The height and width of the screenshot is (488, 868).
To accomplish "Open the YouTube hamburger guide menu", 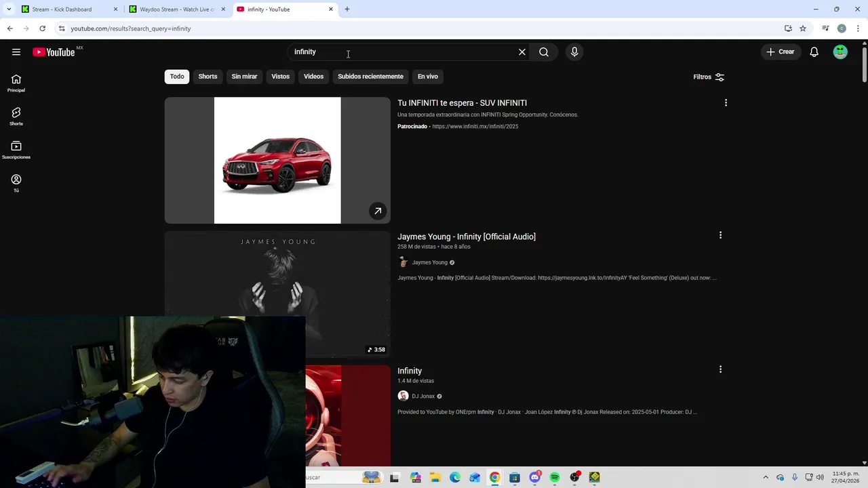I will pos(16,52).
